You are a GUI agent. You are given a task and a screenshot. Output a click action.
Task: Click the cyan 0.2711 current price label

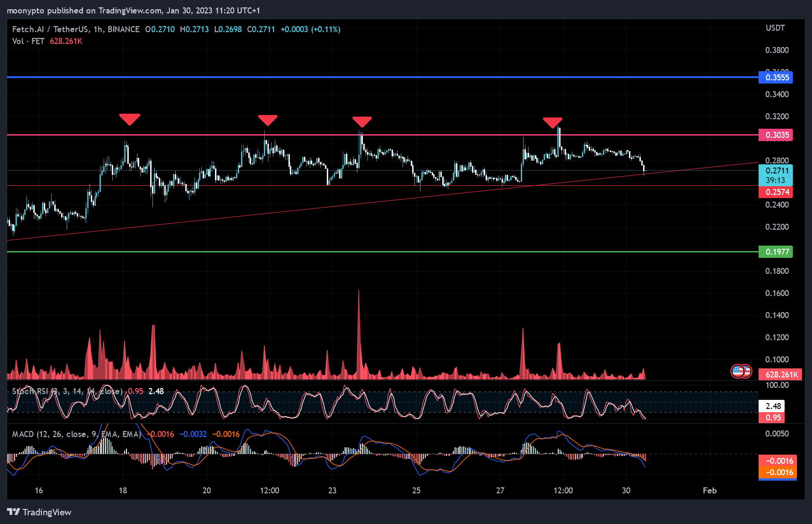[x=775, y=175]
